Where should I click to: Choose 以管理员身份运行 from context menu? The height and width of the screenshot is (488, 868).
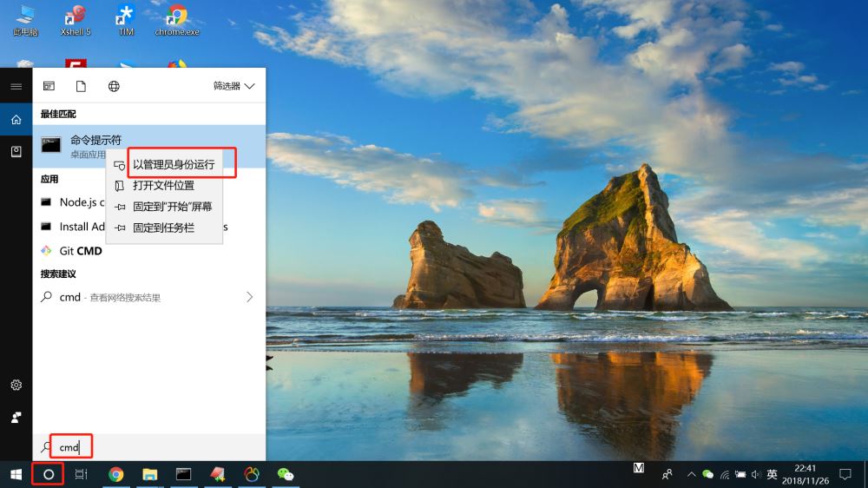pos(173,164)
